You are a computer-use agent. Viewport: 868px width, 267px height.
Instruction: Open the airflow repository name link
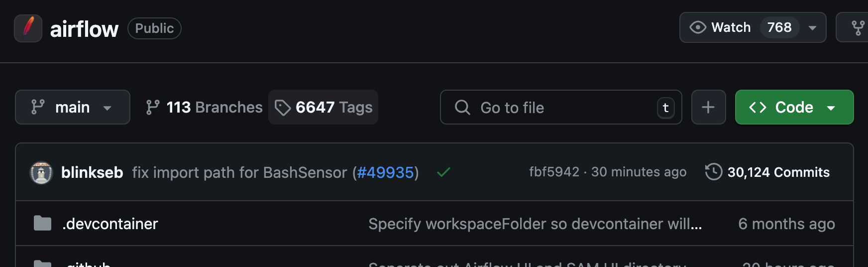point(84,29)
